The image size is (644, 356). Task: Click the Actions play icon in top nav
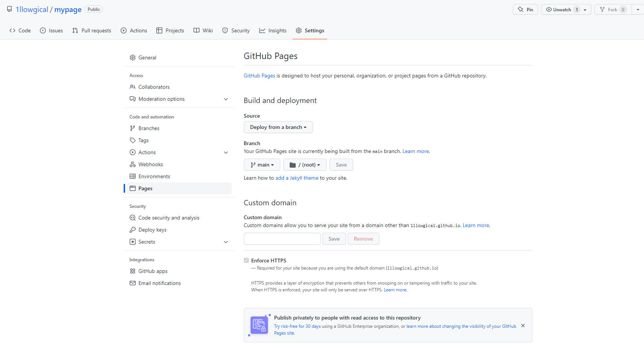coord(124,30)
